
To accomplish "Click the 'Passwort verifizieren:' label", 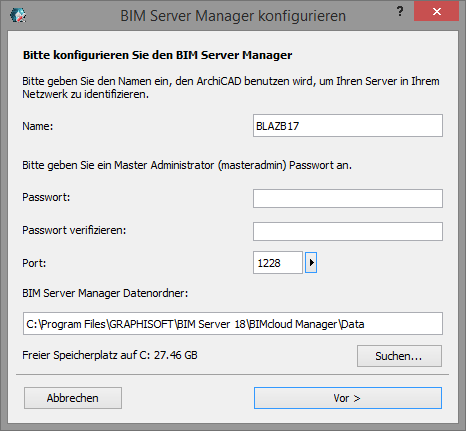I will (x=74, y=230).
